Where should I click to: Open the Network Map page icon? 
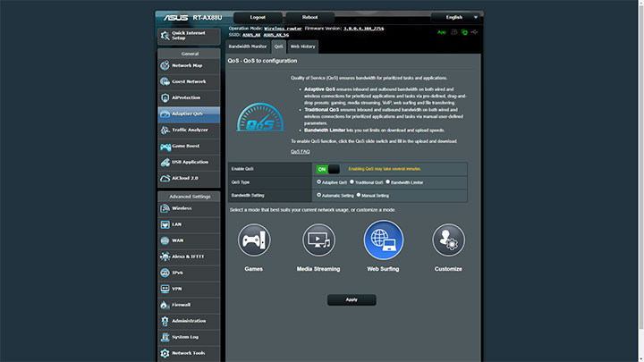(x=165, y=65)
